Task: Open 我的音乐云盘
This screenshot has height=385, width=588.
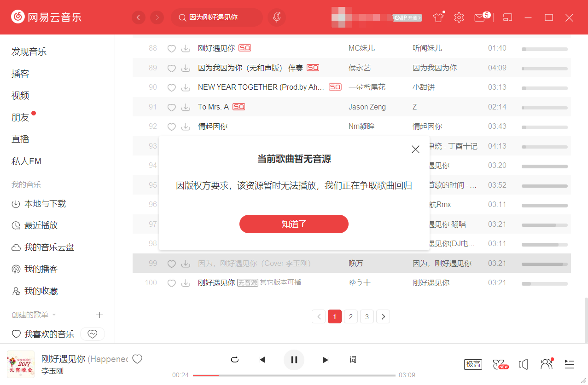Action: 43,247
